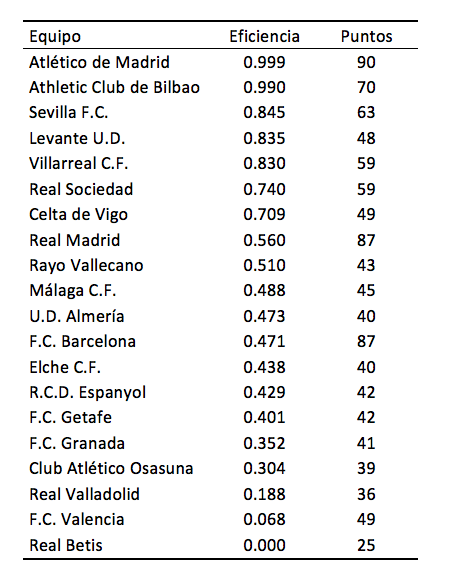Select the Atlético de Madrid team name
The width and height of the screenshot is (452, 587).
99,62
